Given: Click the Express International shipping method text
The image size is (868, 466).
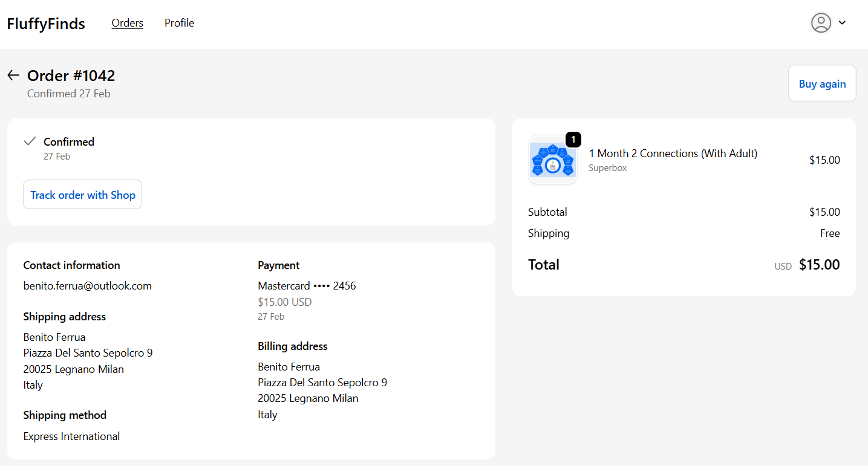Looking at the screenshot, I should 71,436.
